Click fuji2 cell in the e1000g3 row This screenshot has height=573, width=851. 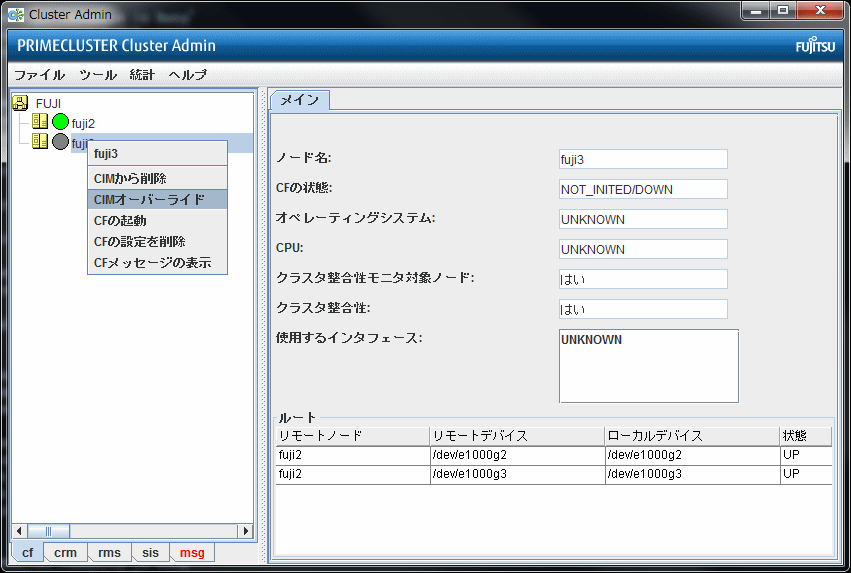coord(353,474)
